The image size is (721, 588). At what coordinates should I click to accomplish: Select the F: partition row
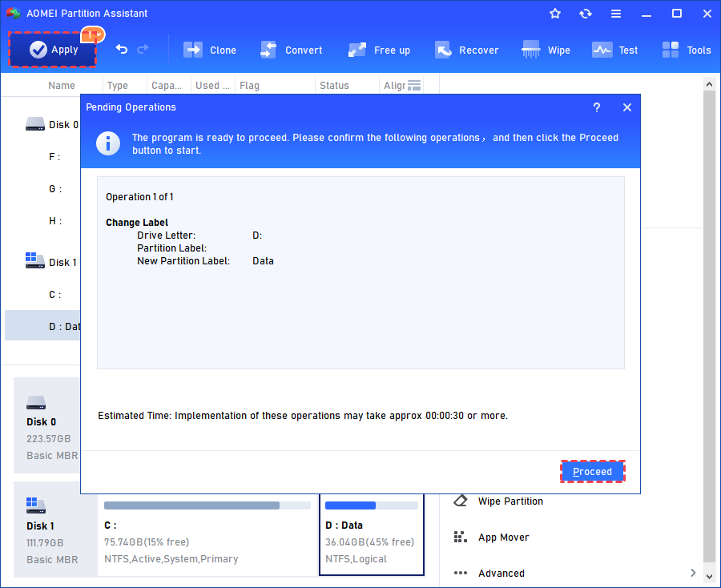coord(54,157)
